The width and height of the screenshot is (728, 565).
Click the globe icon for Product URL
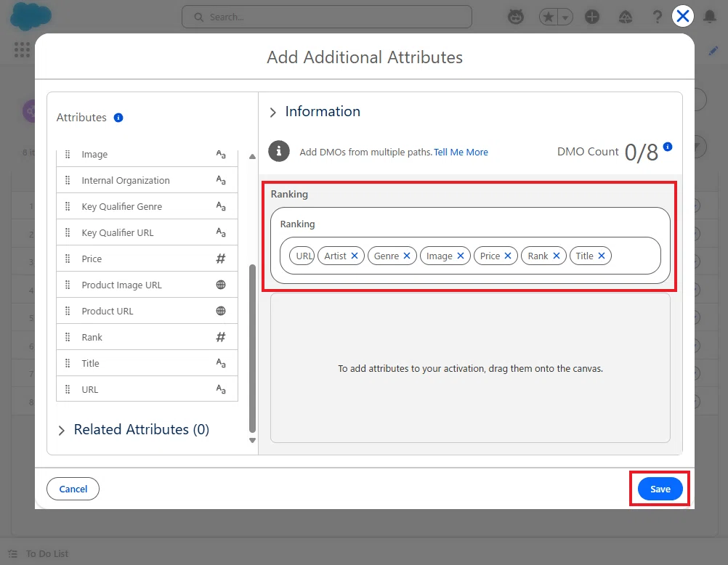[221, 311]
